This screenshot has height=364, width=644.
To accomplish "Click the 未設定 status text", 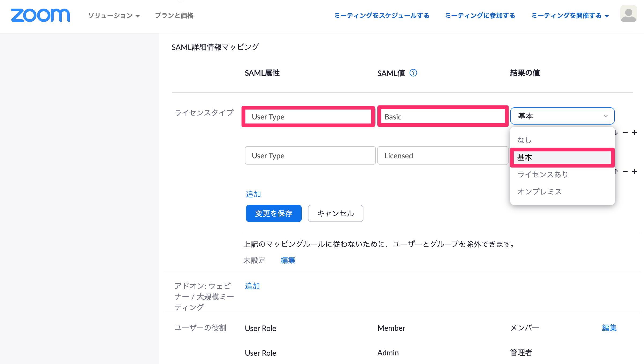I will tap(254, 260).
